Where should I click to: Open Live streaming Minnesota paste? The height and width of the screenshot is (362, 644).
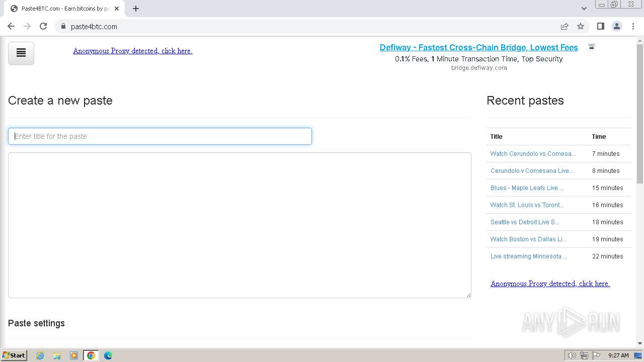(529, 256)
